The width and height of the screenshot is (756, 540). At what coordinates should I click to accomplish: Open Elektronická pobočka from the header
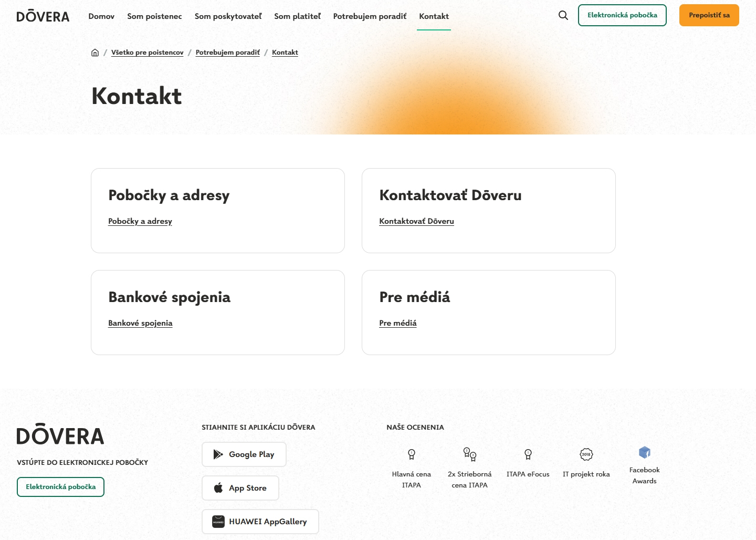(622, 15)
